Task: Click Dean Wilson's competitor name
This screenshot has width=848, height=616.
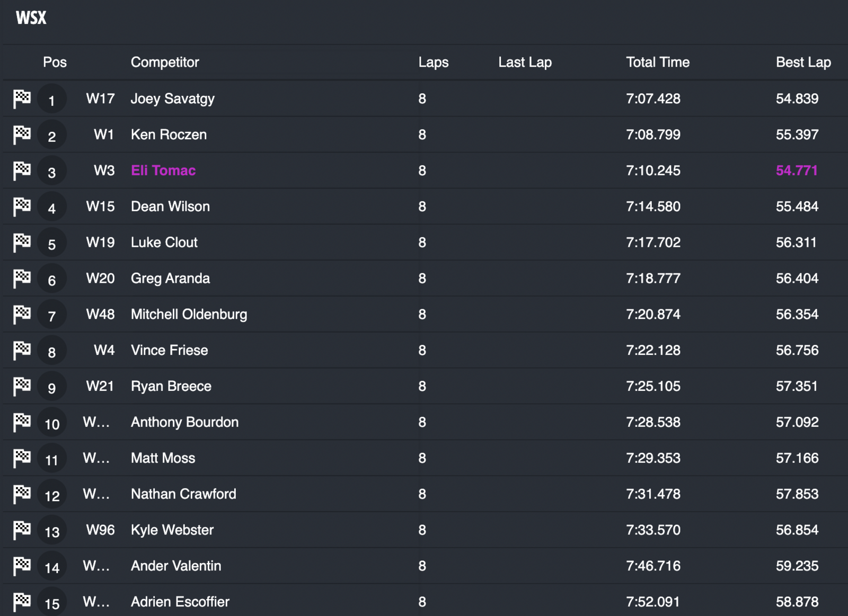Action: (x=170, y=207)
